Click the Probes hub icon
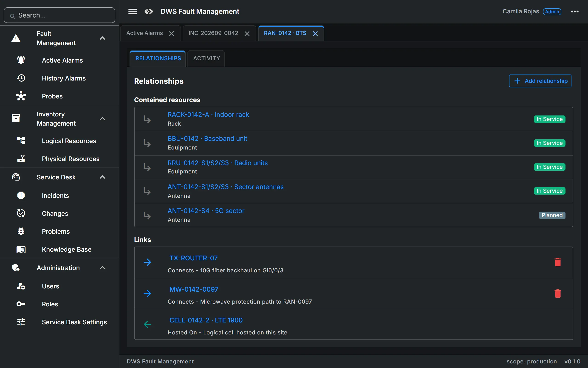The height and width of the screenshot is (368, 588). click(21, 96)
